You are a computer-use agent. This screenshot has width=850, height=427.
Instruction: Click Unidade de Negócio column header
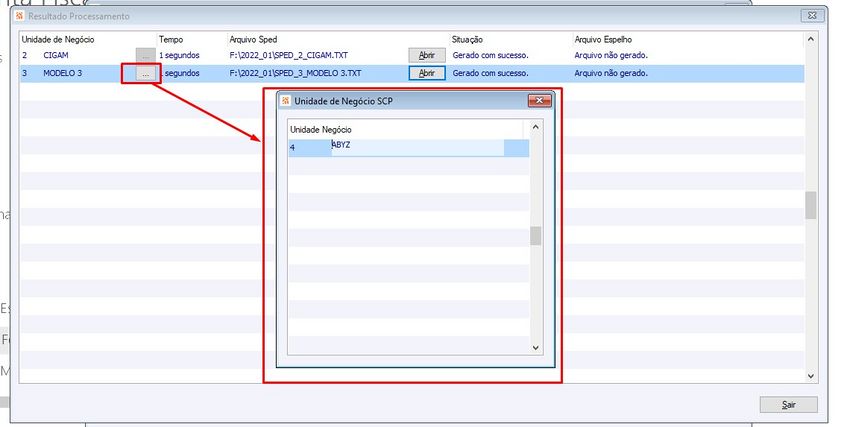pyautogui.click(x=58, y=40)
